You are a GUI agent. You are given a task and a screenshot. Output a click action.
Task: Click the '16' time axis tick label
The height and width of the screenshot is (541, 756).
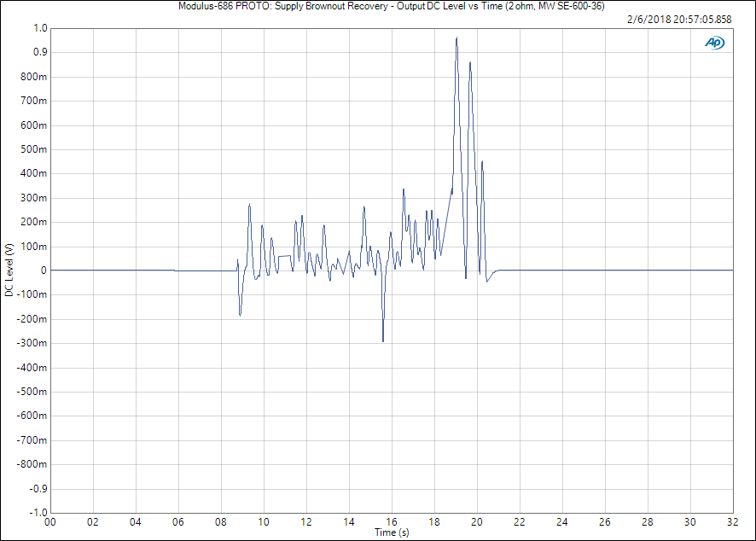(392, 521)
